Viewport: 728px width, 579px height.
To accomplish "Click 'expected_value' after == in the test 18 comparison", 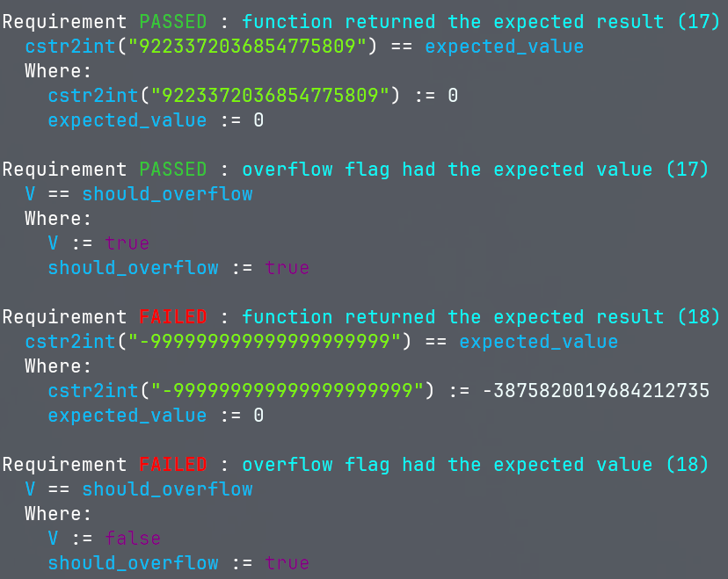I will (538, 341).
